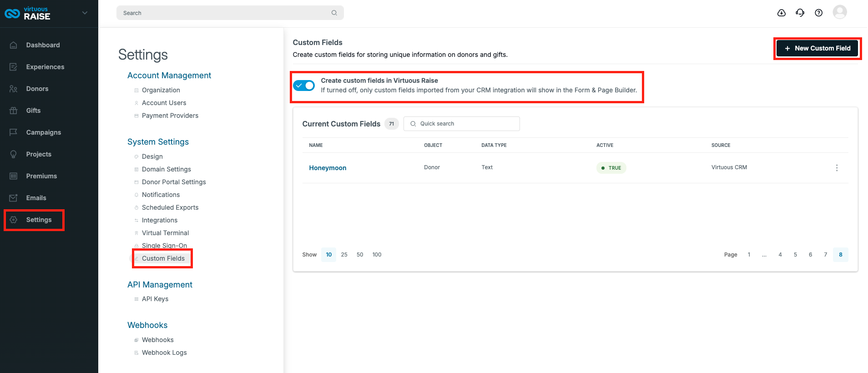Open Design settings
The height and width of the screenshot is (373, 868).
152,156
